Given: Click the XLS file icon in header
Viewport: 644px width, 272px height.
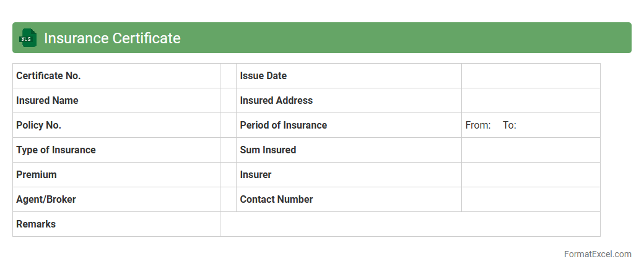Looking at the screenshot, I should pyautogui.click(x=28, y=38).
